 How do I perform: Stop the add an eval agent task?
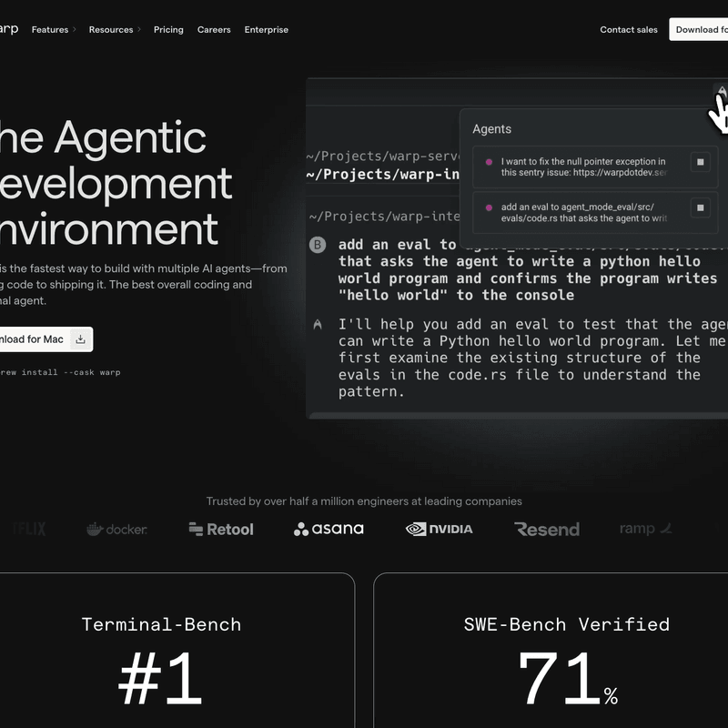(700, 207)
